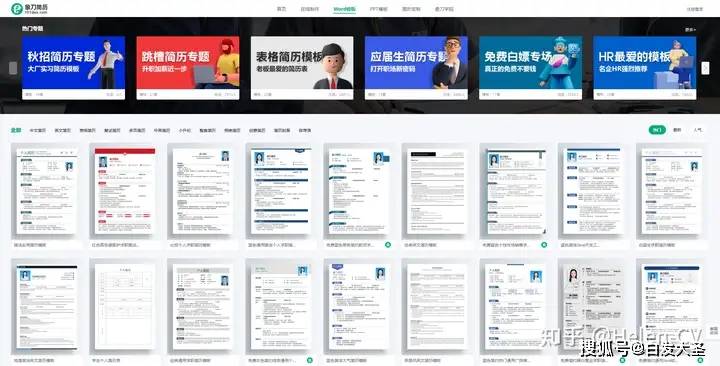Open the 表格简历模板 banner
This screenshot has width=720, height=366.
pyautogui.click(x=302, y=68)
